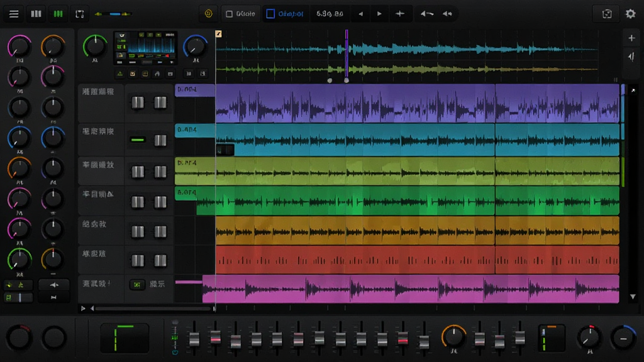Viewport: 644px width, 362px height.
Task: Click the green icon button on the magenta track header
Action: (x=137, y=284)
